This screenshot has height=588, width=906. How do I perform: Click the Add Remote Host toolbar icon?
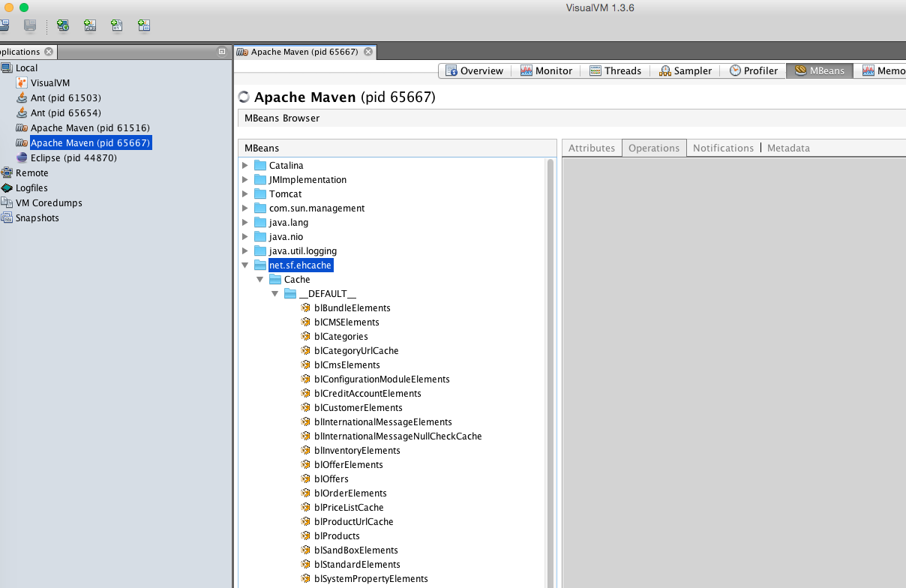click(63, 25)
